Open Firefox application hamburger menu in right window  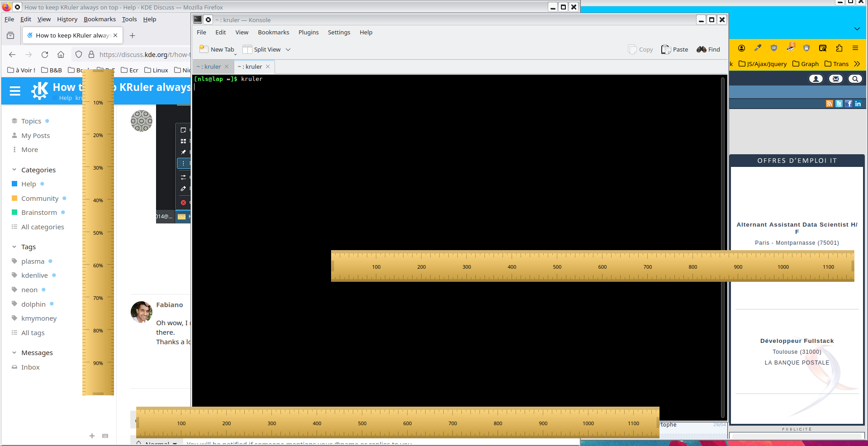[855, 48]
